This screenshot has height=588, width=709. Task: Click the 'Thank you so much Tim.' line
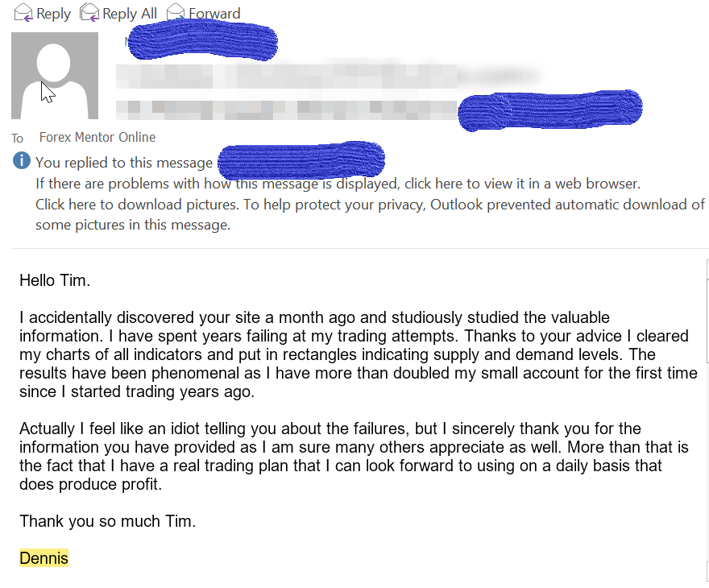(x=108, y=521)
